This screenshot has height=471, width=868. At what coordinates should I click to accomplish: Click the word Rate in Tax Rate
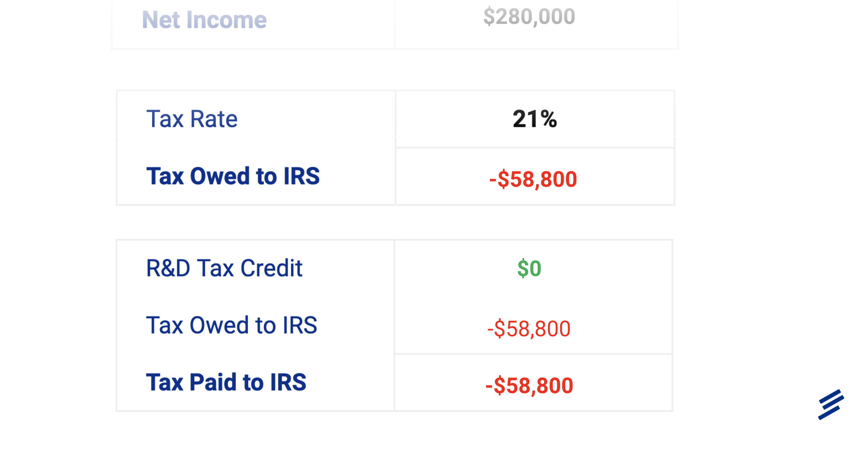point(214,119)
